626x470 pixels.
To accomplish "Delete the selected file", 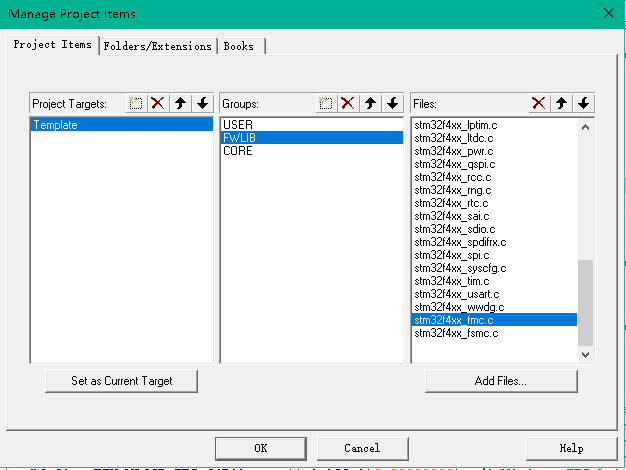I will coord(539,103).
